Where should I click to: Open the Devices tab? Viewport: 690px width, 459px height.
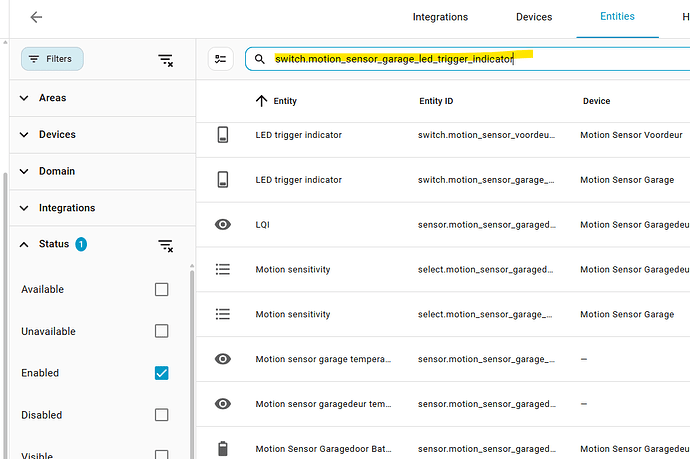(x=533, y=17)
